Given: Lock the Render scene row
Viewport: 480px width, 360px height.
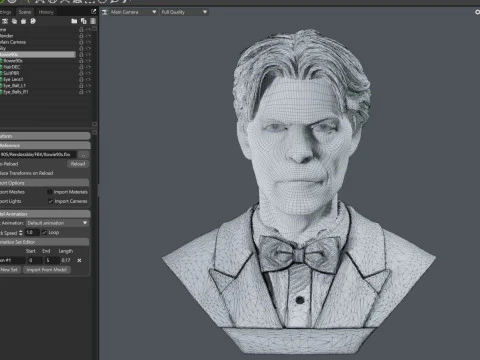Looking at the screenshot, I should 81,36.
